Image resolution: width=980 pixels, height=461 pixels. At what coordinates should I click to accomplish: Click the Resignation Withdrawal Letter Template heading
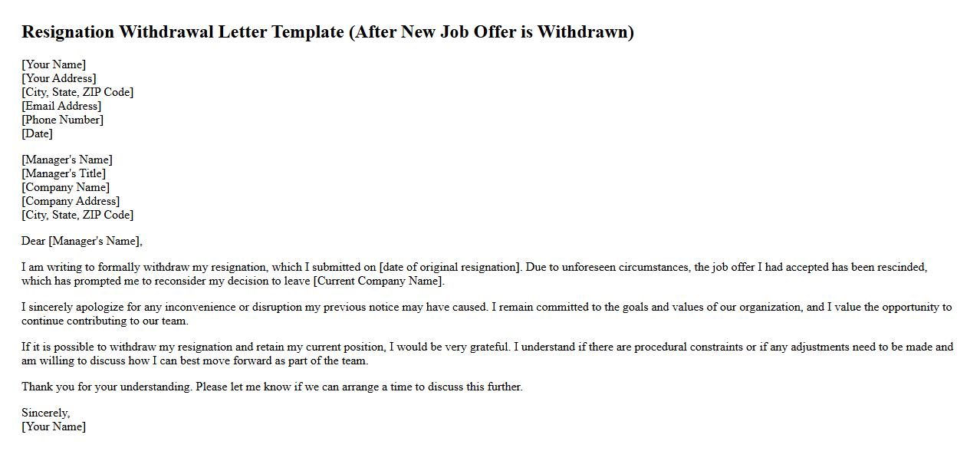327,32
